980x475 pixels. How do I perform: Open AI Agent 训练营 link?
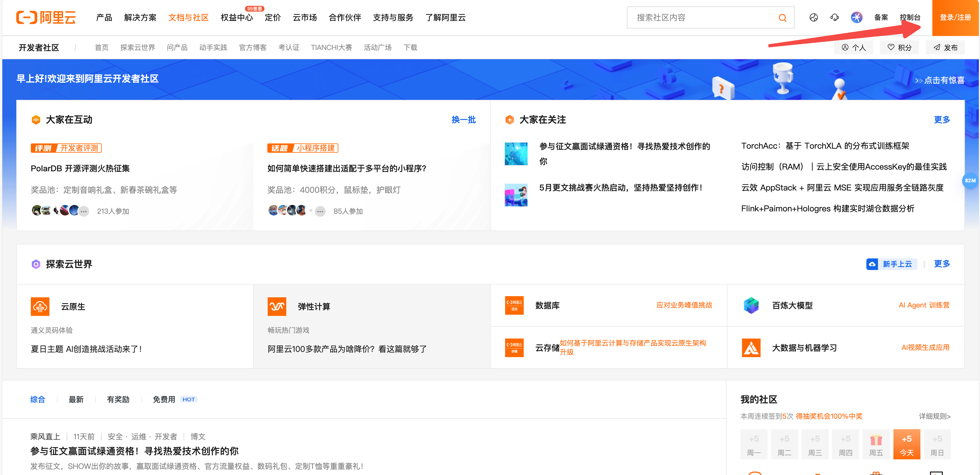point(924,305)
